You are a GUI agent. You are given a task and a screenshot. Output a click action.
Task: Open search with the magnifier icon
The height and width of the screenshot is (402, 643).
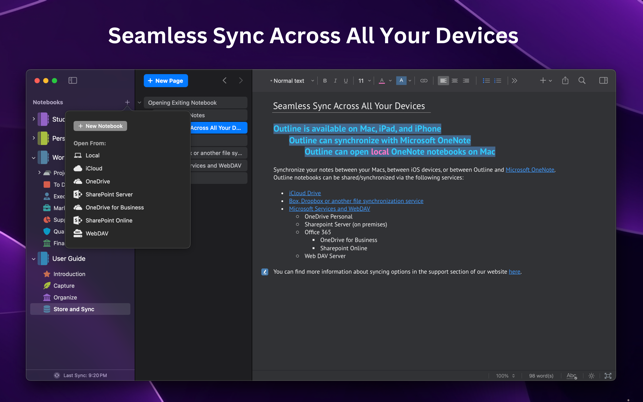click(x=582, y=80)
